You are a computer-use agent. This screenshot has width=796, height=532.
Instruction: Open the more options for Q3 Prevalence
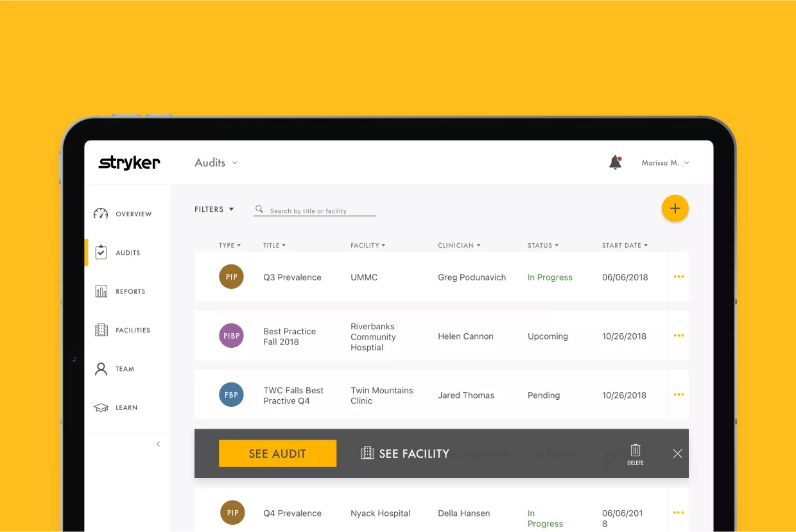point(679,277)
